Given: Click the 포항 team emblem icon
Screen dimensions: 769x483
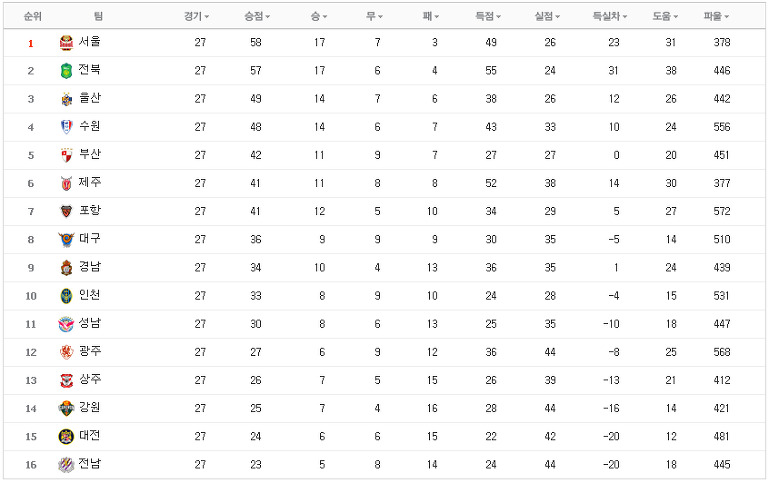Looking at the screenshot, I should pyautogui.click(x=66, y=211).
